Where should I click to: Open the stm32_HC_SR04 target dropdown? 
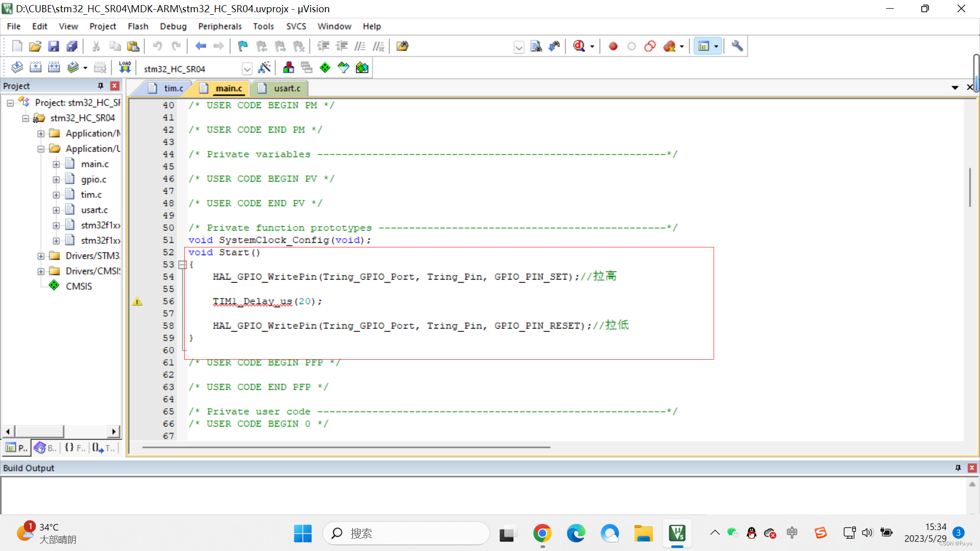[x=247, y=69]
